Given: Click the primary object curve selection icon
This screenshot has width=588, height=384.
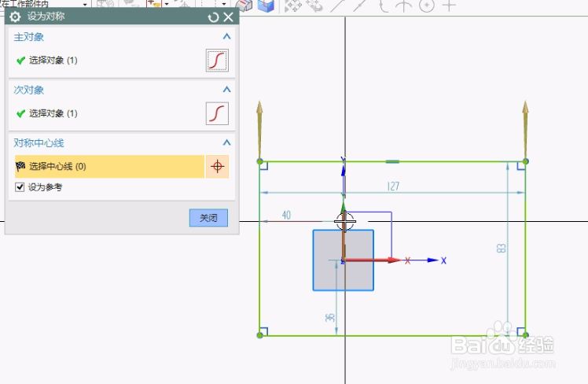Looking at the screenshot, I should click(217, 60).
